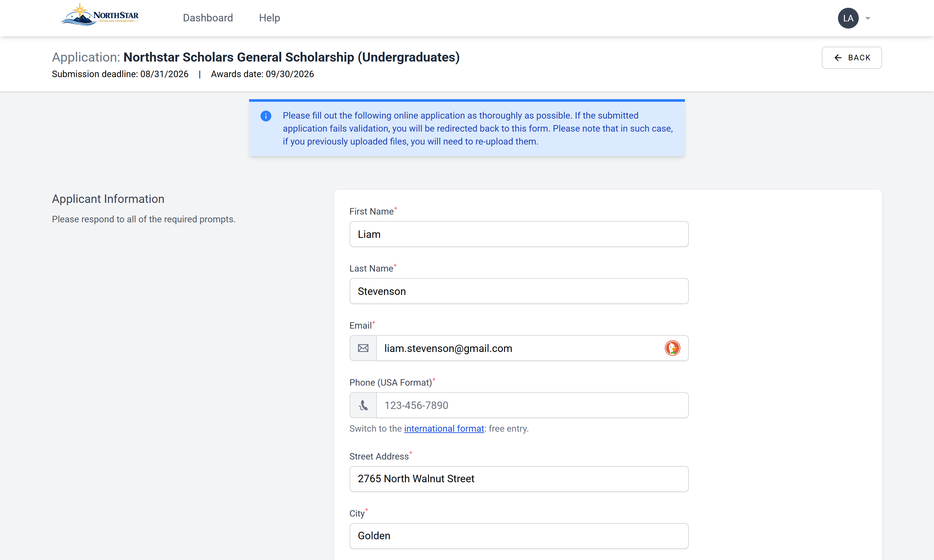
Task: Focus the Email field
Action: tap(532, 348)
